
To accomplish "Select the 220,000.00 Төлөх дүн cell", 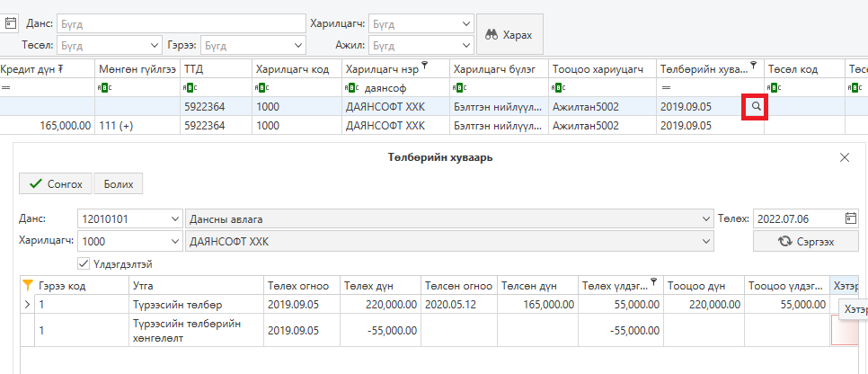I will [x=381, y=304].
